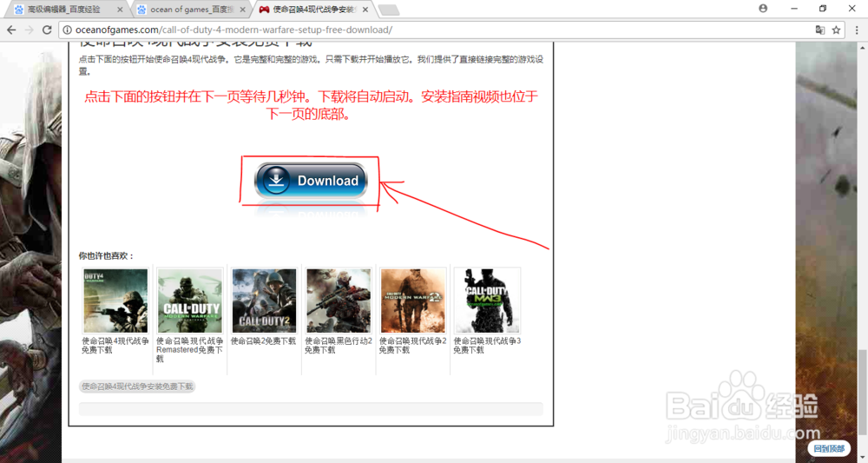868x463 pixels.
Task: Click the Baidu paw favicon on second tab
Action: 141,10
